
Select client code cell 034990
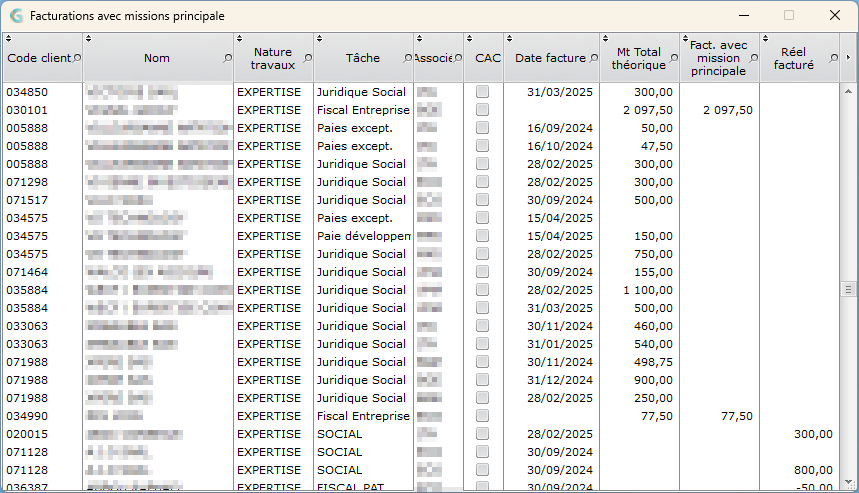27,416
